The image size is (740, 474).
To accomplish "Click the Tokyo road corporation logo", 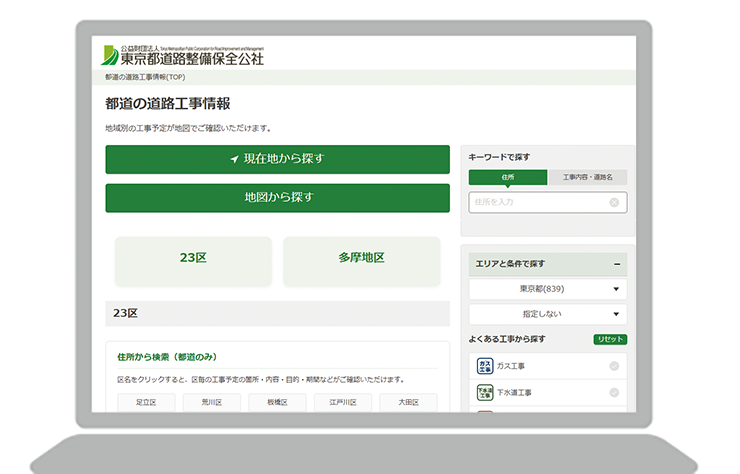I will tap(182, 56).
